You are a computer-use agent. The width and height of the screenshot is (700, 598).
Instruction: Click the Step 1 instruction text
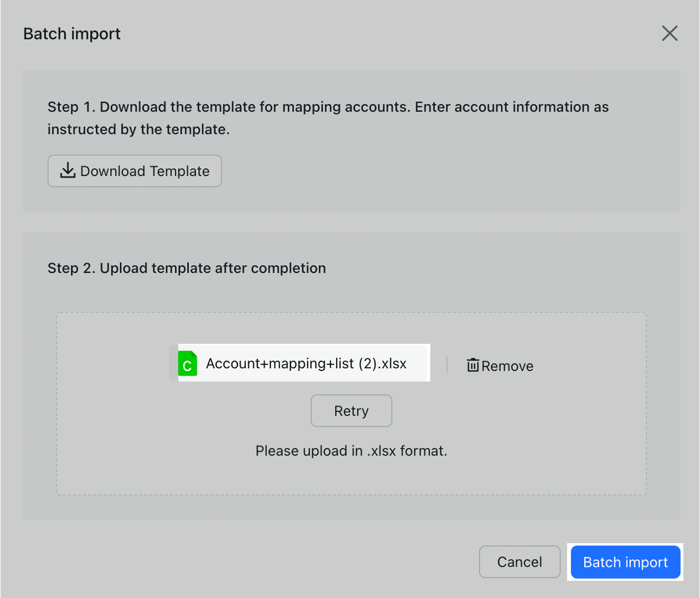(328, 107)
